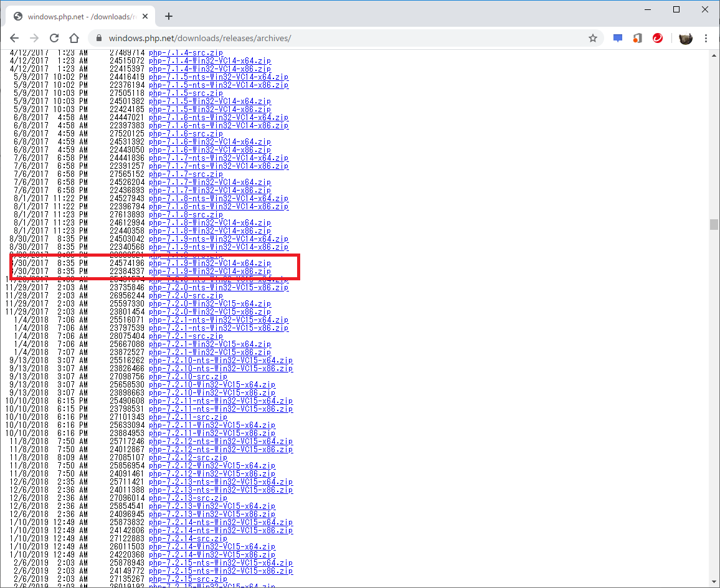Open php-7.2.12-src.zip link

pyautogui.click(x=188, y=458)
